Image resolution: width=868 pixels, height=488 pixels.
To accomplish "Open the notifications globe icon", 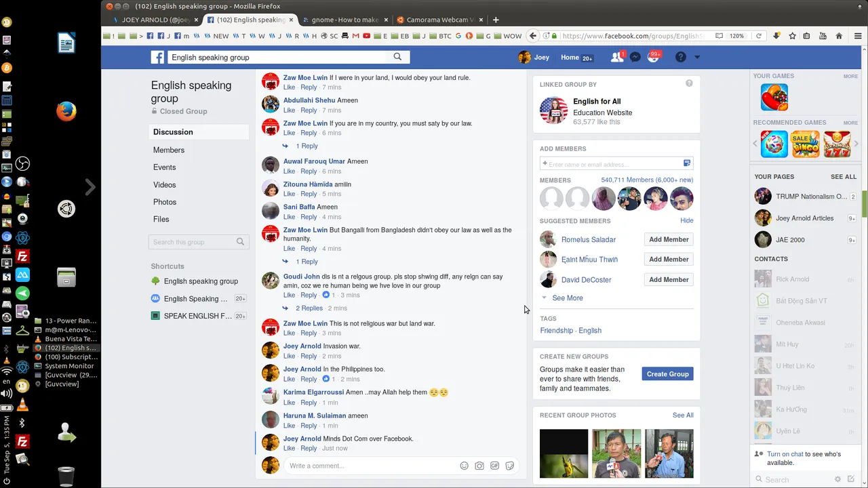I will click(x=654, y=58).
